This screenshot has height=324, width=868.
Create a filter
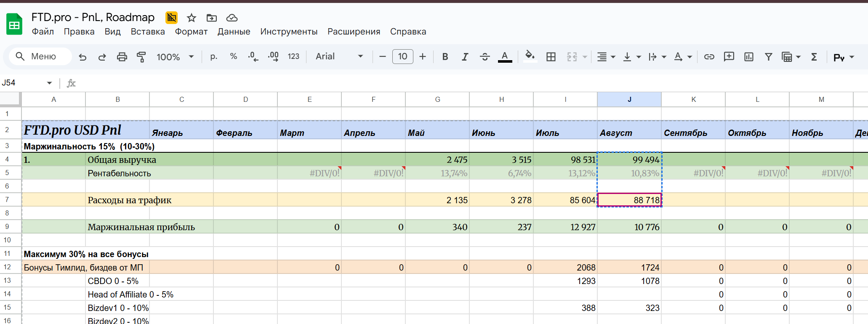coord(769,57)
